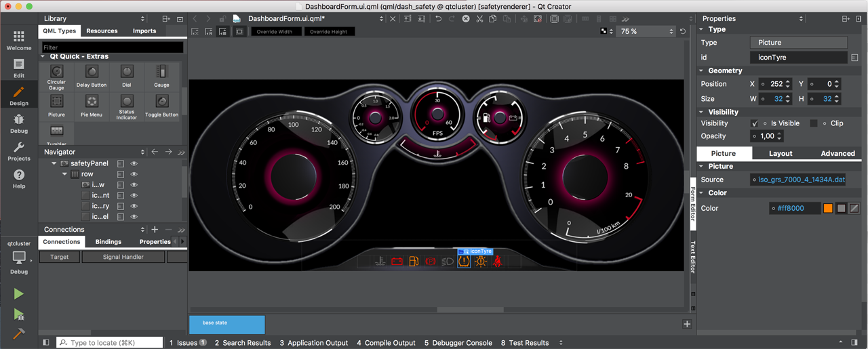868x349 pixels.
Task: Open the Projects mode
Action: 19,151
